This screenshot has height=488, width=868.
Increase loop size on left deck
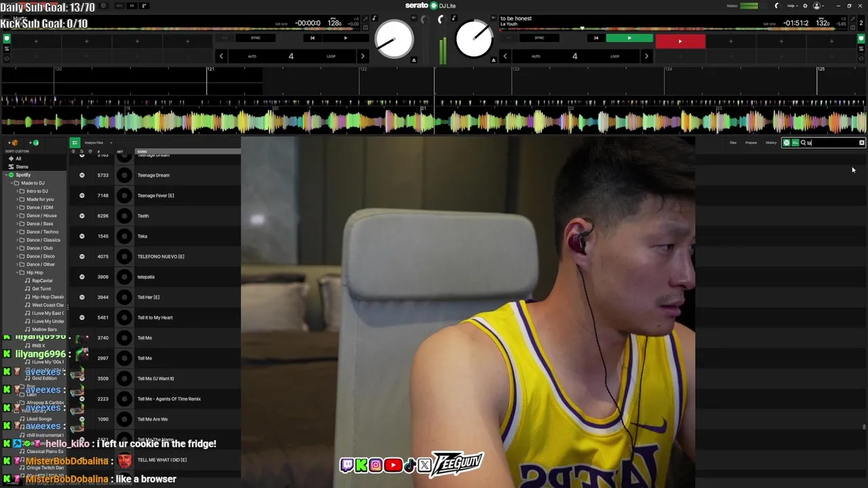[x=362, y=56]
